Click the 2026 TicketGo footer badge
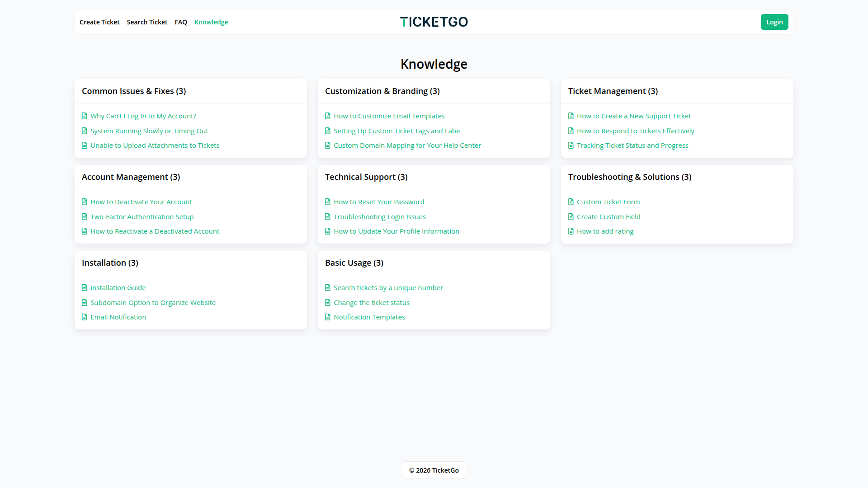The width and height of the screenshot is (868, 488). [434, 470]
